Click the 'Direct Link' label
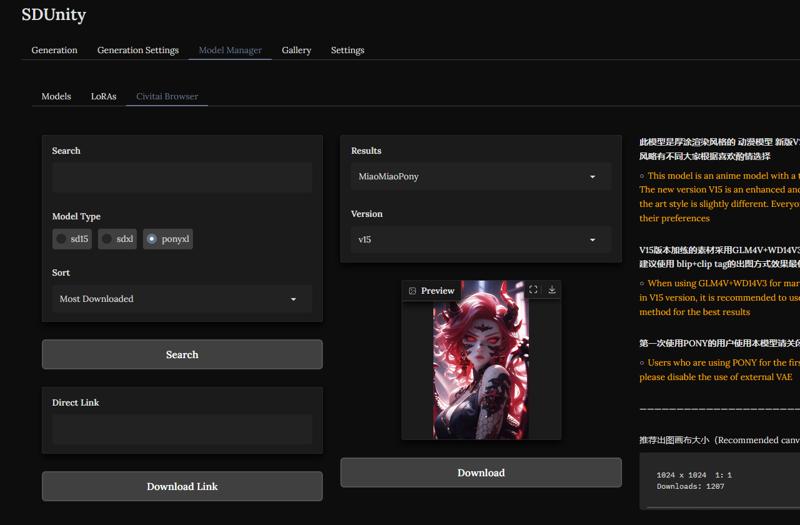This screenshot has width=800, height=525. (76, 403)
